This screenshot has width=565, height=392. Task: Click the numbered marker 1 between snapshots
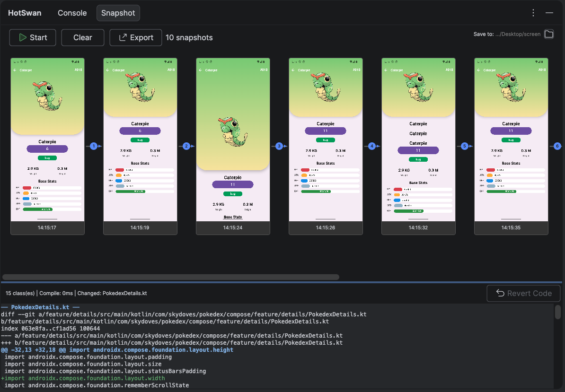(x=94, y=147)
